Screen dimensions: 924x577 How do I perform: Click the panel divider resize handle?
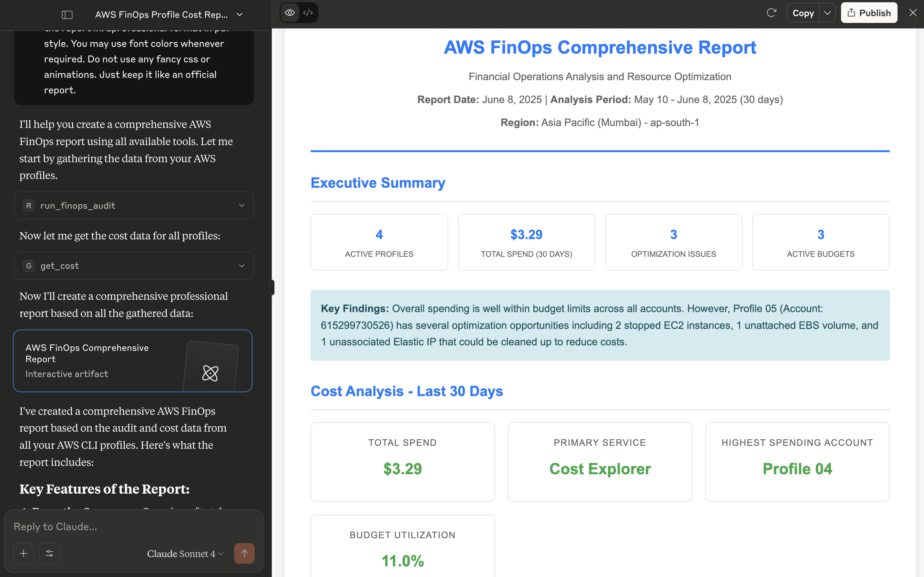(x=272, y=287)
